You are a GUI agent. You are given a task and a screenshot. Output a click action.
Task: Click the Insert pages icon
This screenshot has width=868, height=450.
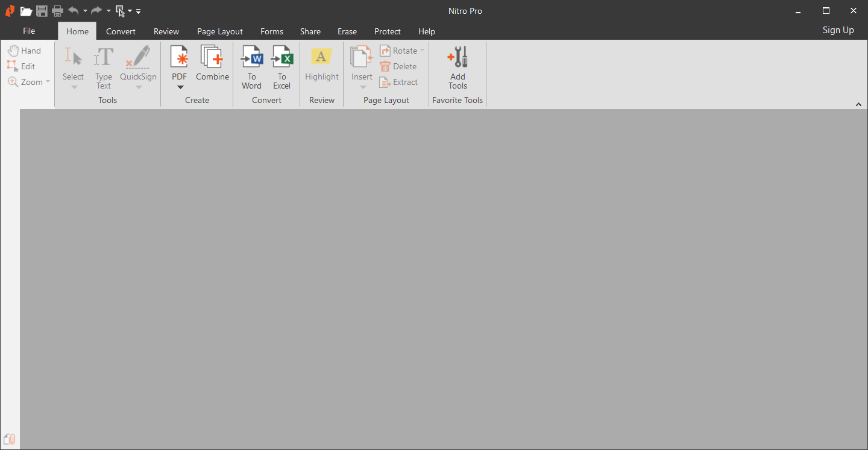click(362, 57)
